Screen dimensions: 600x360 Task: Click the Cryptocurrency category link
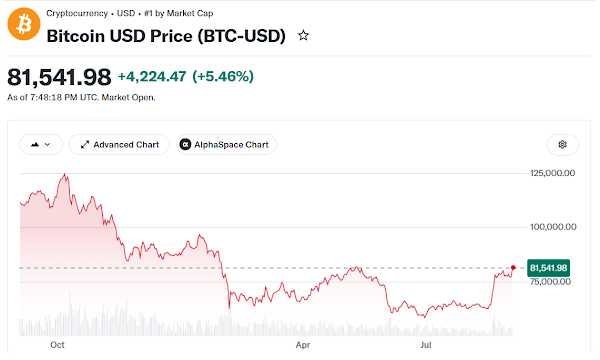77,13
